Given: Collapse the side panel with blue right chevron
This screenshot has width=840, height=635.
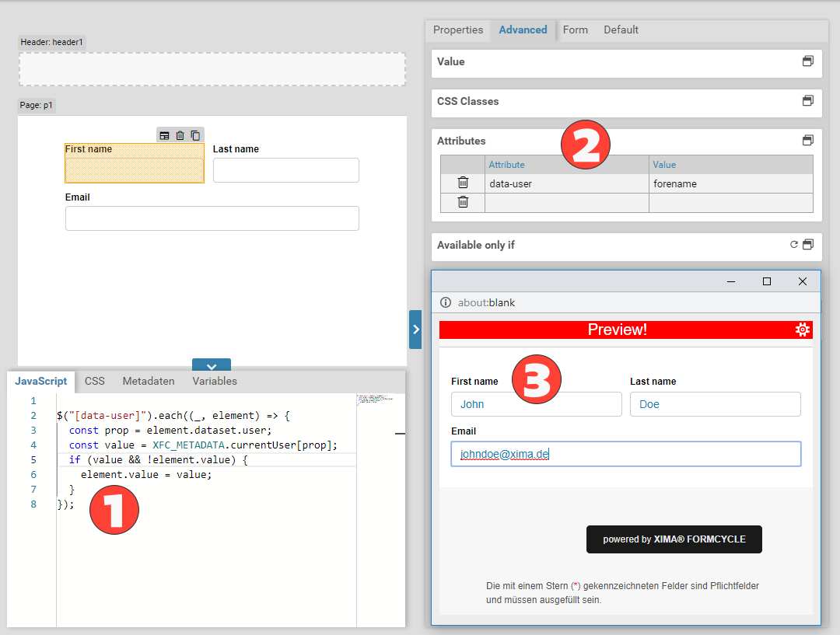Looking at the screenshot, I should click(415, 330).
